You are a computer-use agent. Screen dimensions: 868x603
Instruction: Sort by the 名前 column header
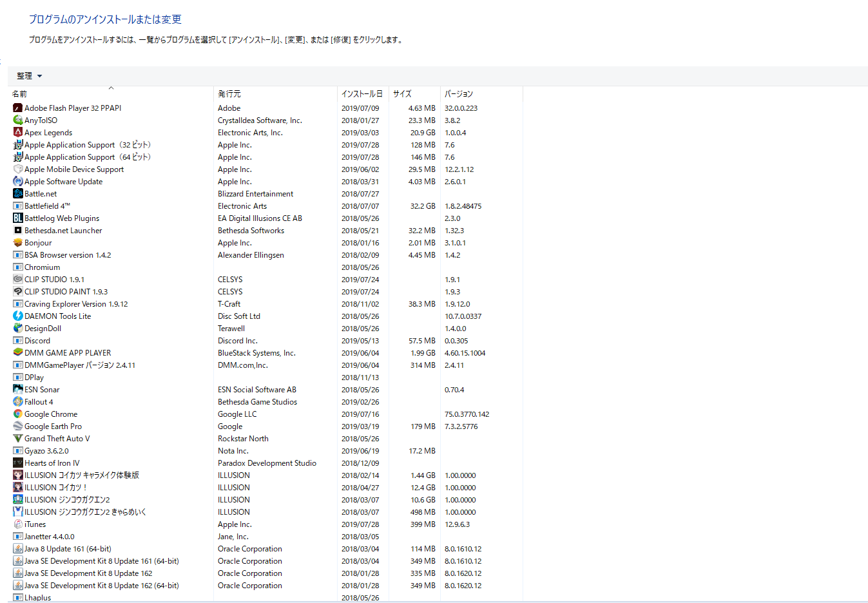(112, 94)
